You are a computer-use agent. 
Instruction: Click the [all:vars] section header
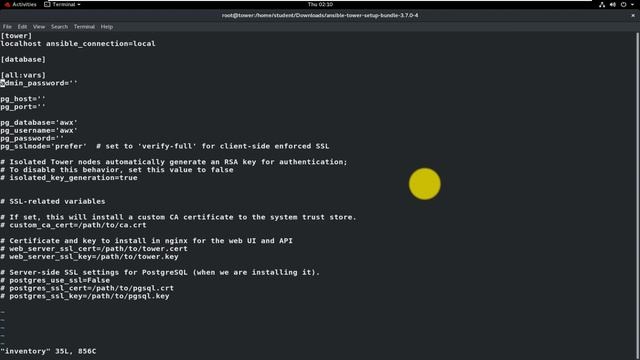(x=23, y=75)
